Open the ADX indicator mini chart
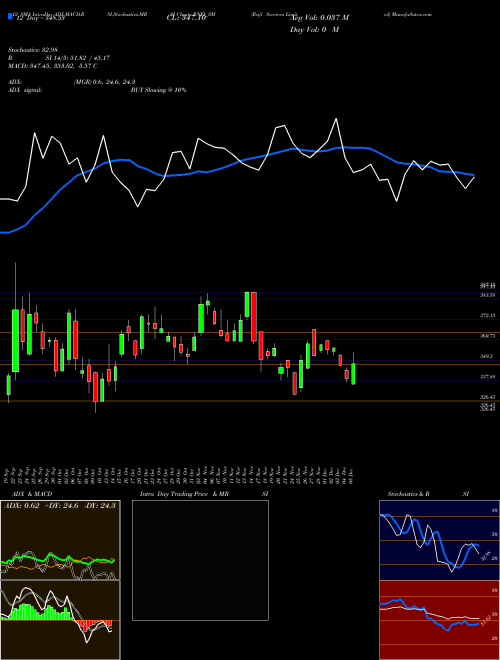 click(x=60, y=540)
